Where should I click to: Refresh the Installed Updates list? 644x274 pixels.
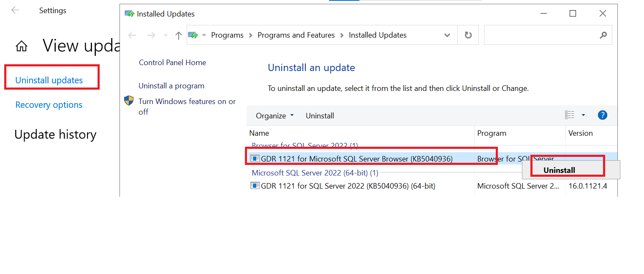(x=468, y=35)
